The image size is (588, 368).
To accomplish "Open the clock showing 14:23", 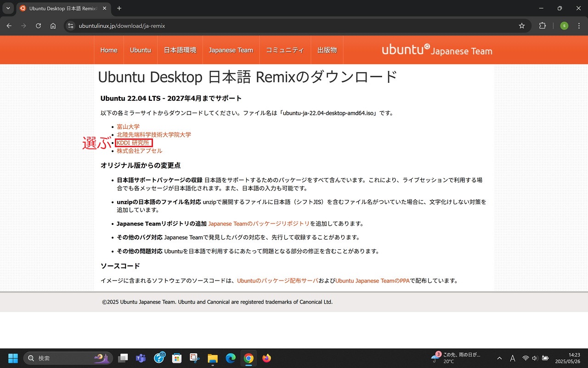I will pos(568,358).
